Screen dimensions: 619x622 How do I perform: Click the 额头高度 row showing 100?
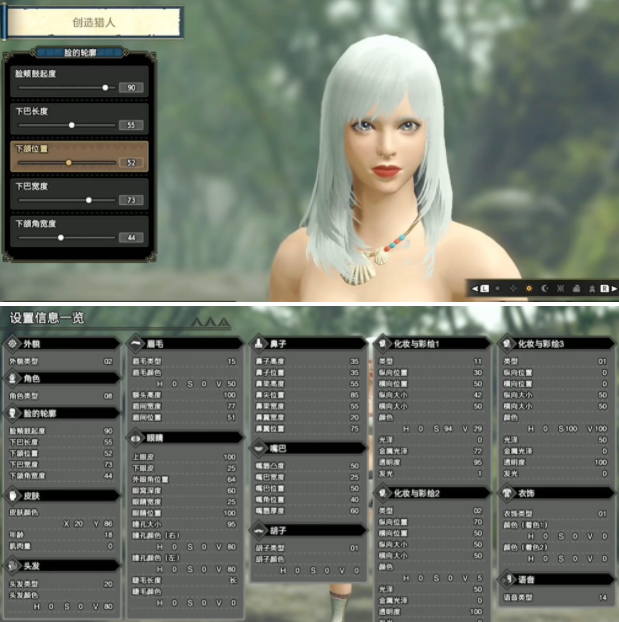point(184,395)
